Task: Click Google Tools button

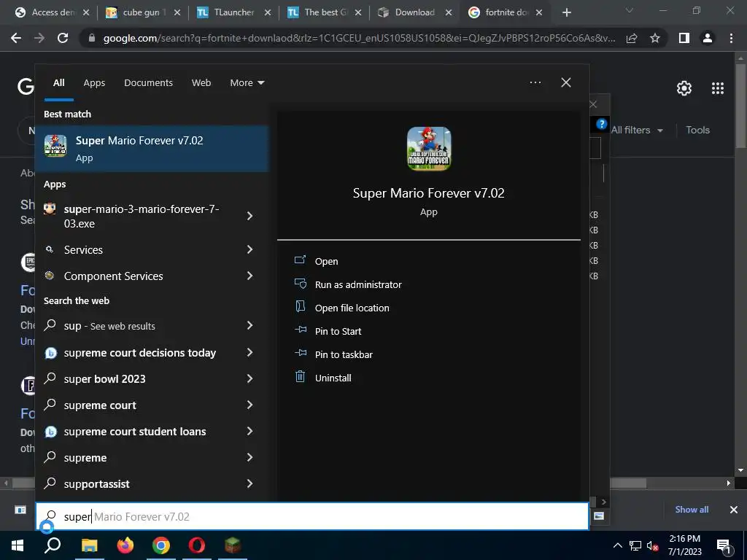Action: click(x=697, y=130)
